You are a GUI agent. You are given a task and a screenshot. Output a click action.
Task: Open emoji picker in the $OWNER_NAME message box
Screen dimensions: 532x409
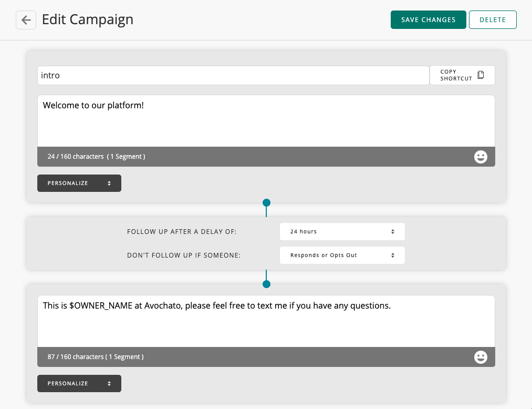tap(481, 357)
